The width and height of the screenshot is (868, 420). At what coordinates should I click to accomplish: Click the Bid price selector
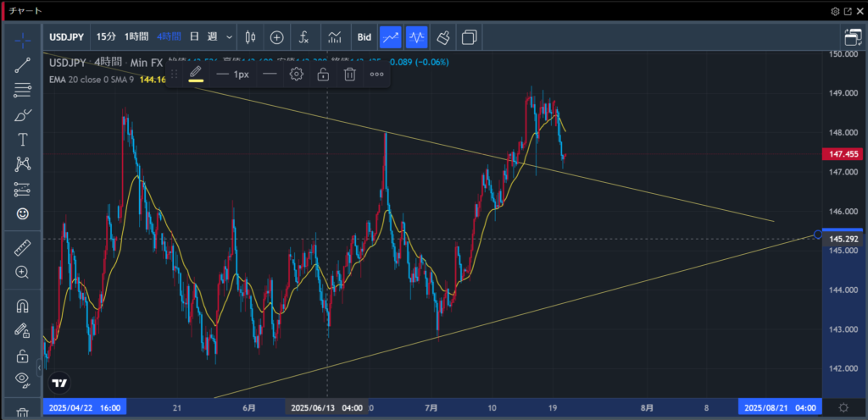click(x=364, y=37)
